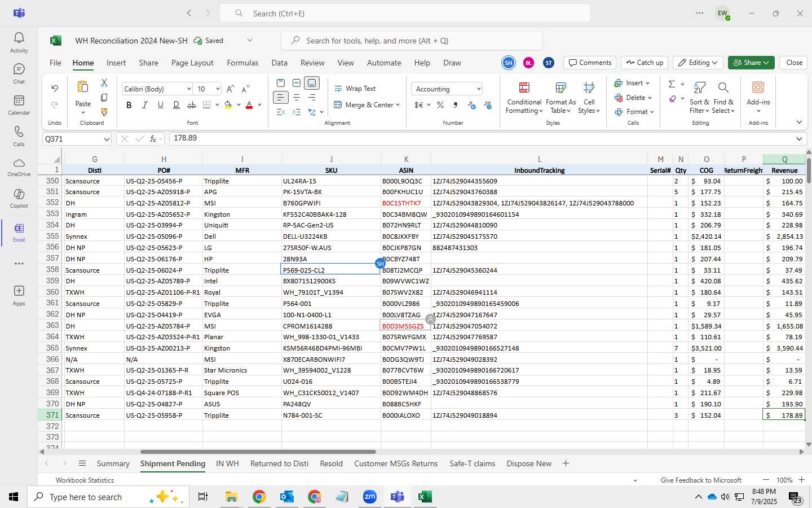Zoom in with the plus button
This screenshot has height=508, width=812.
[x=801, y=480]
